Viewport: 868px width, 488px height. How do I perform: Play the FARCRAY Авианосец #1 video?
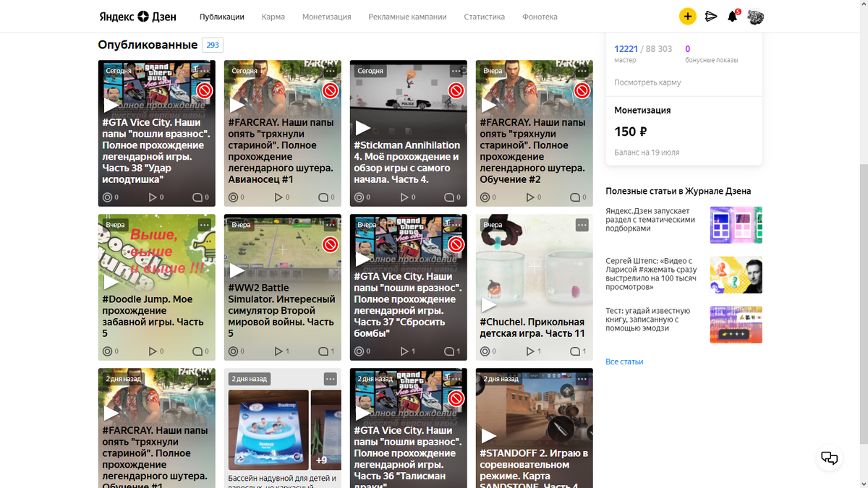click(237, 106)
